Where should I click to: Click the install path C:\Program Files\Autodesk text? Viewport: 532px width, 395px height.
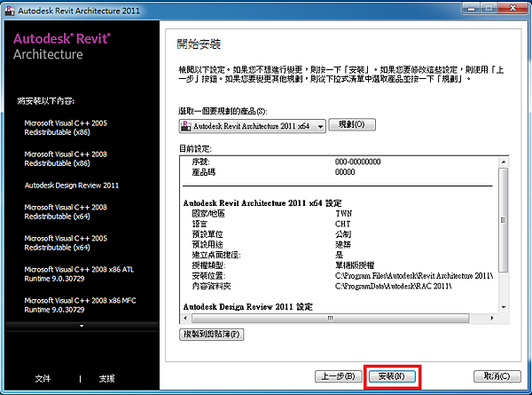[414, 276]
